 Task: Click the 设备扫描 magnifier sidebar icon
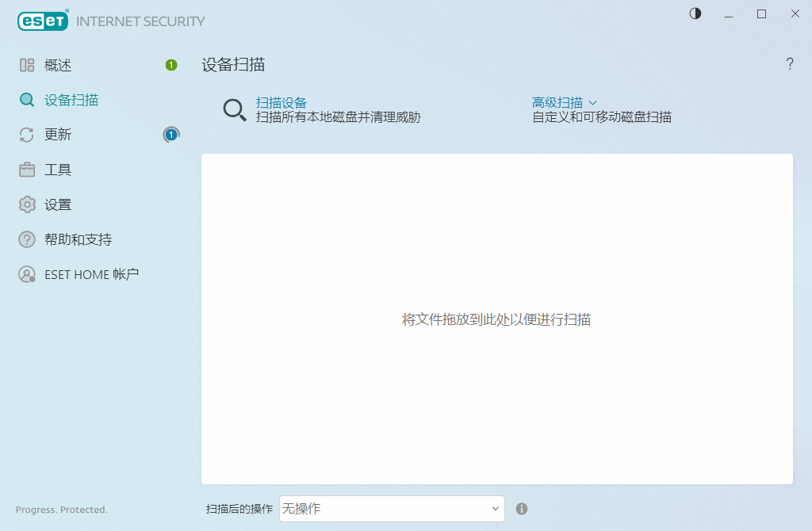point(27,100)
